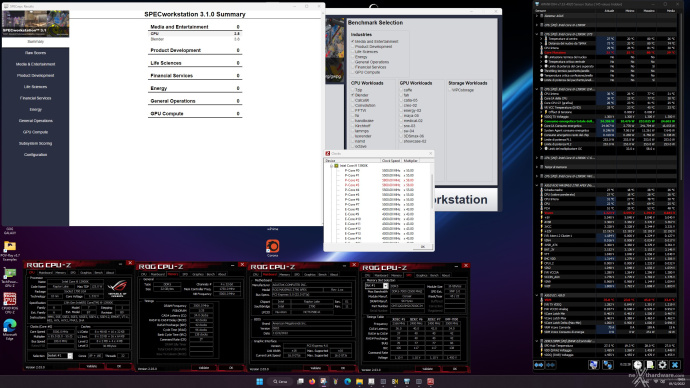Toggle 7zip CPU workload checkbox

point(352,90)
